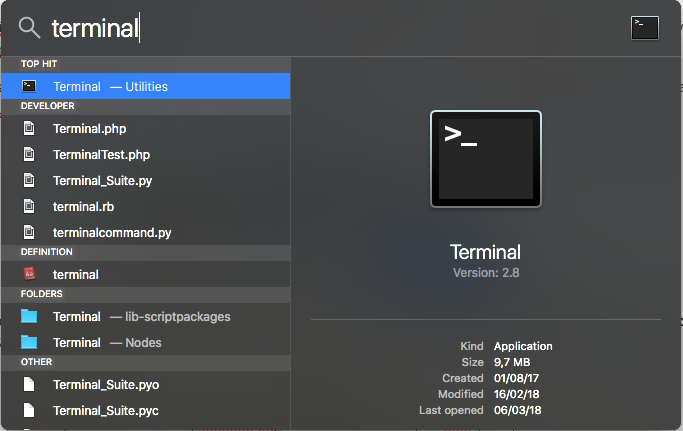
Task: Click the red Dictionary icon in Definition section
Action: [x=29, y=274]
